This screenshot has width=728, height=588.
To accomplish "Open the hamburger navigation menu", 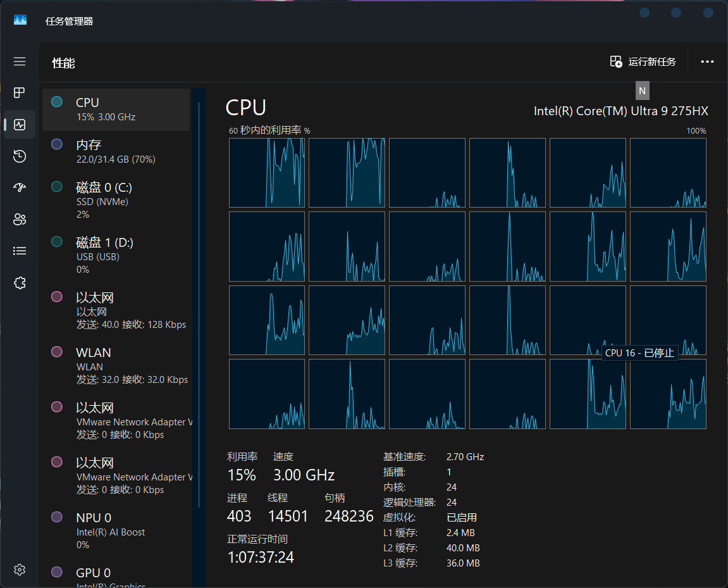I will click(x=20, y=61).
